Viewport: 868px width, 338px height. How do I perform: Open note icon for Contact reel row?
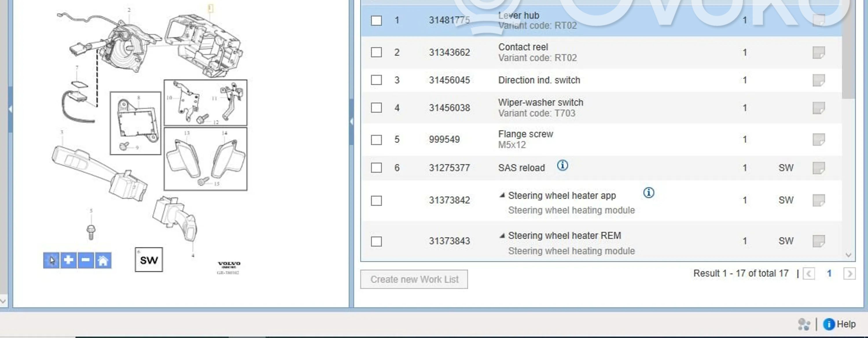coord(819,52)
